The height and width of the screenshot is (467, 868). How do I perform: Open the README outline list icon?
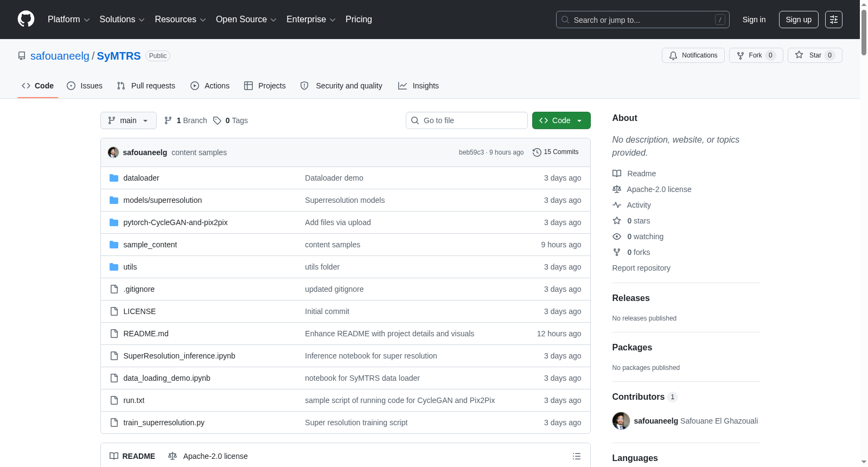pos(577,456)
